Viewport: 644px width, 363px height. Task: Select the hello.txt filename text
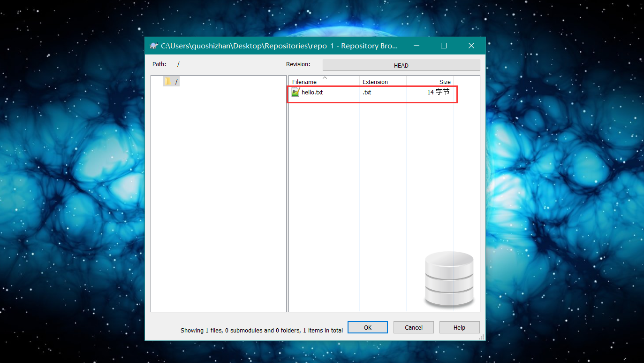(312, 93)
